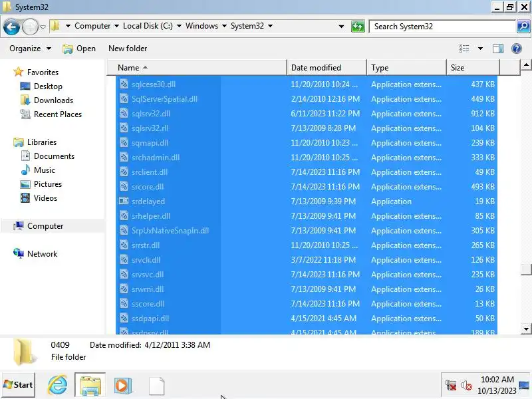This screenshot has width=532, height=399.
Task: Click the folder icon in address bar
Action: coord(55,26)
